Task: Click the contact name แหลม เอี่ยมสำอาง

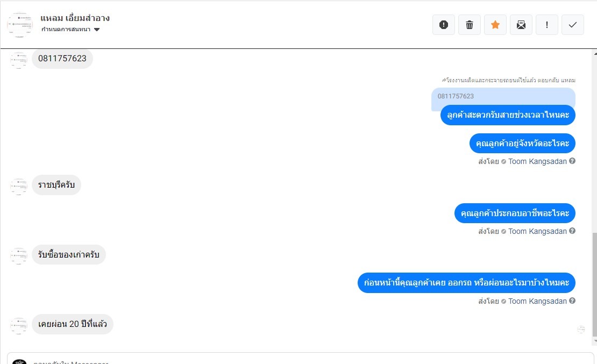Action: (75, 18)
